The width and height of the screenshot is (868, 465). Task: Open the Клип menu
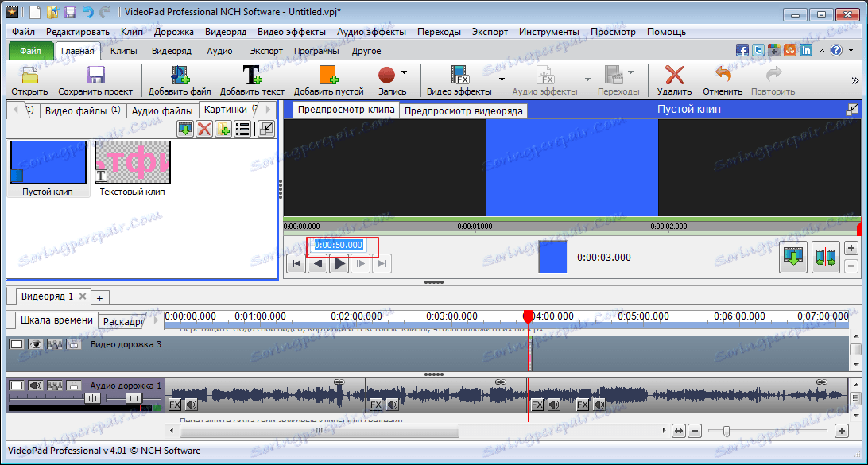pyautogui.click(x=131, y=32)
